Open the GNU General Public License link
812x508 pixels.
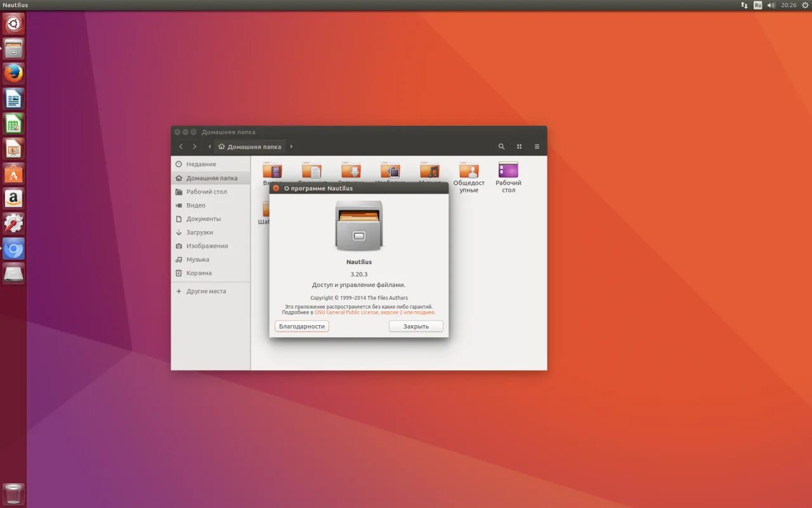pos(375,312)
